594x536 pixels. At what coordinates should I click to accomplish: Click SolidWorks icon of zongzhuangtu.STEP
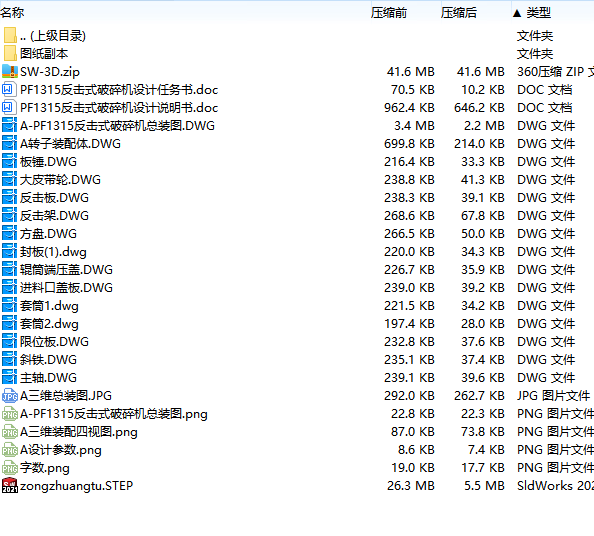pos(9,486)
